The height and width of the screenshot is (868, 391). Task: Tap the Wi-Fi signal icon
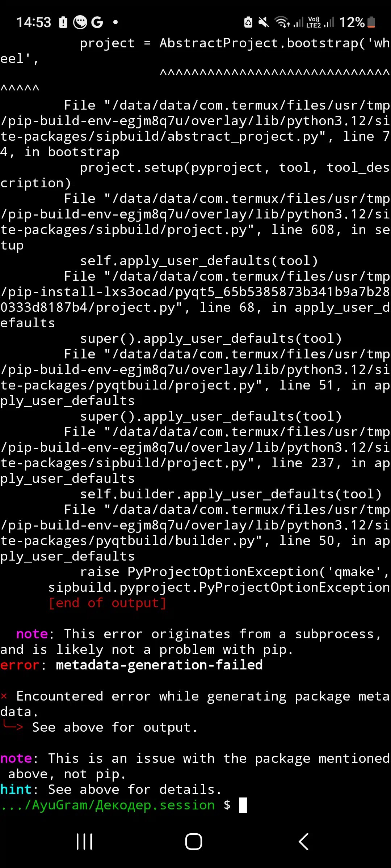coord(282,22)
